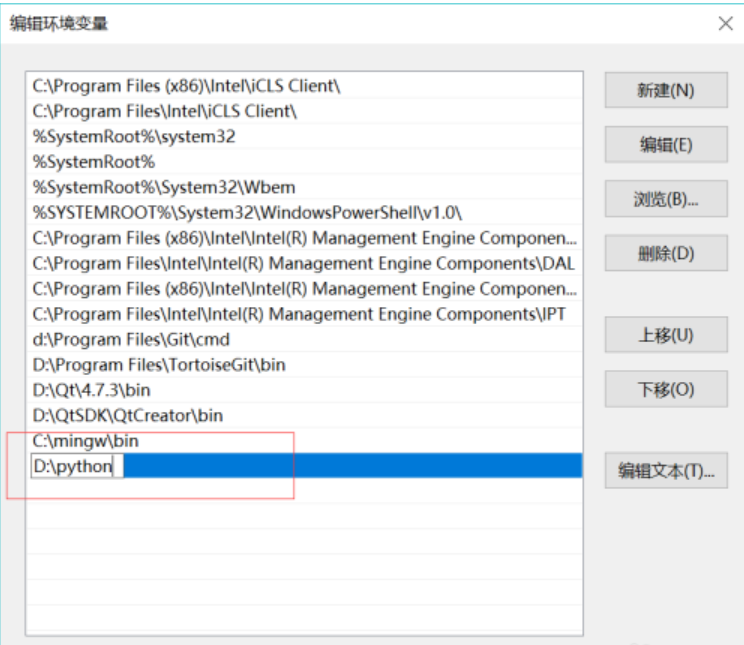The width and height of the screenshot is (744, 645).
Task: Select the Management Engine Components\DAL entry
Action: pos(303,263)
